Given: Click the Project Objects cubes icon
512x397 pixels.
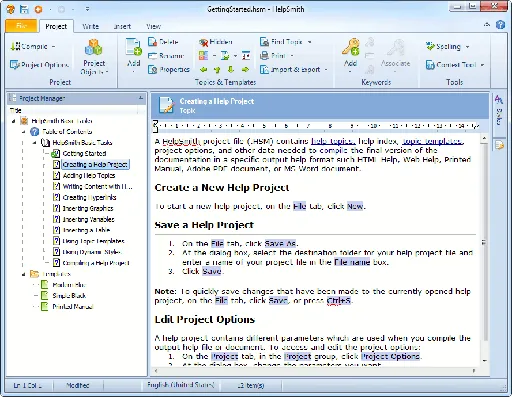Looking at the screenshot, I should pyautogui.click(x=93, y=47).
